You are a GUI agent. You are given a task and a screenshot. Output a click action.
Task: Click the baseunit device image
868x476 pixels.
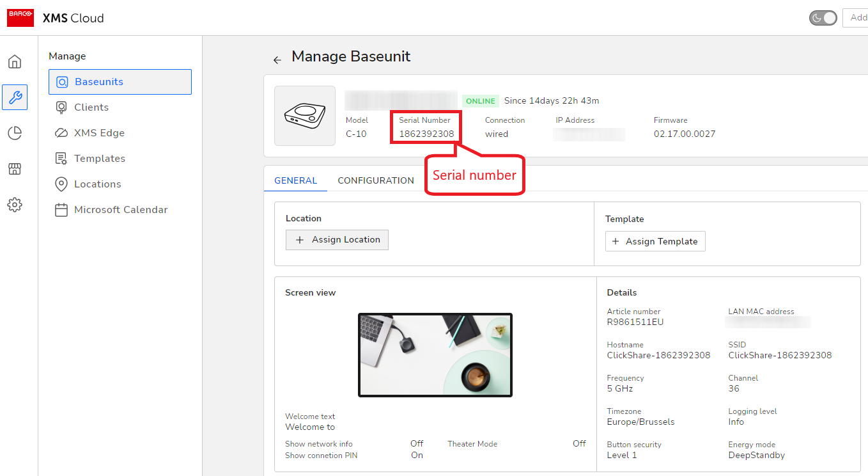(305, 116)
